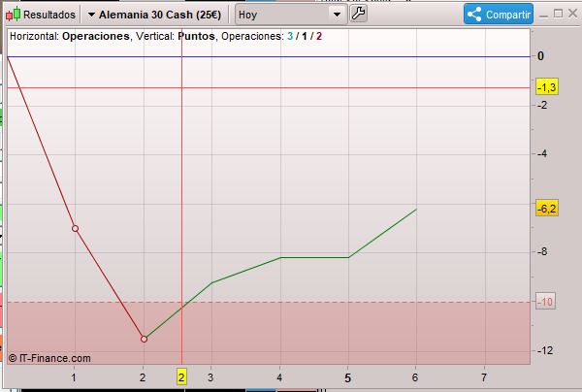Select the circle marker at operation 1
Screen dimensions: 582x392
tap(75, 228)
